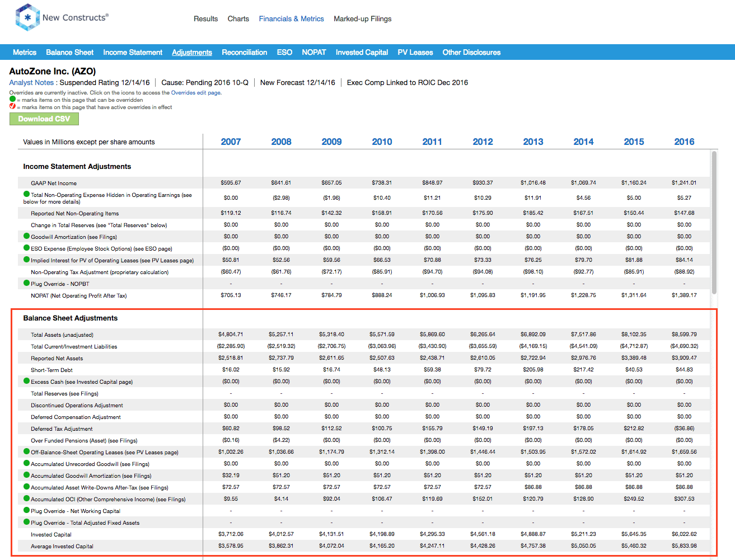
Task: Click the 2011 year column header
Action: point(432,142)
